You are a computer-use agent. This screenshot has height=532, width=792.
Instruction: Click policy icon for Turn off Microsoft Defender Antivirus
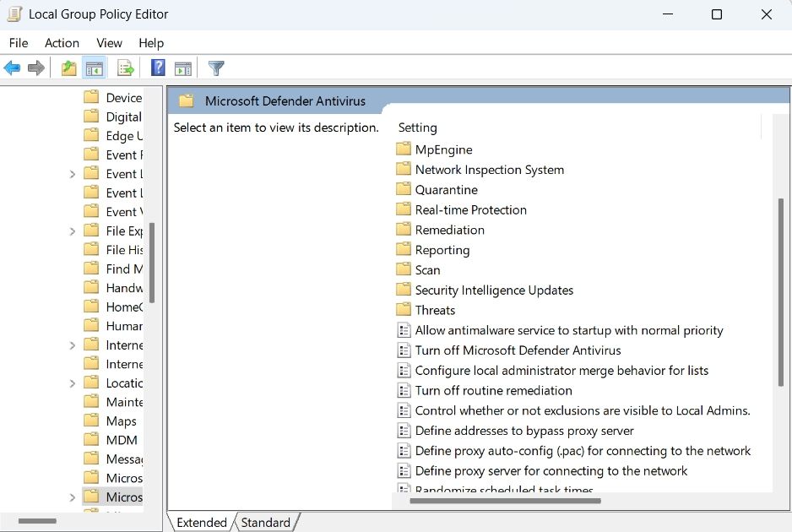point(404,350)
